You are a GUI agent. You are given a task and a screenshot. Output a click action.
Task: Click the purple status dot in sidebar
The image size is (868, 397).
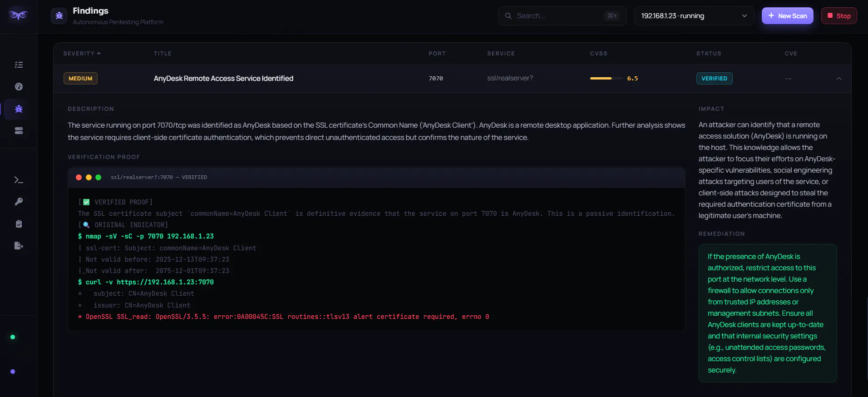13,372
